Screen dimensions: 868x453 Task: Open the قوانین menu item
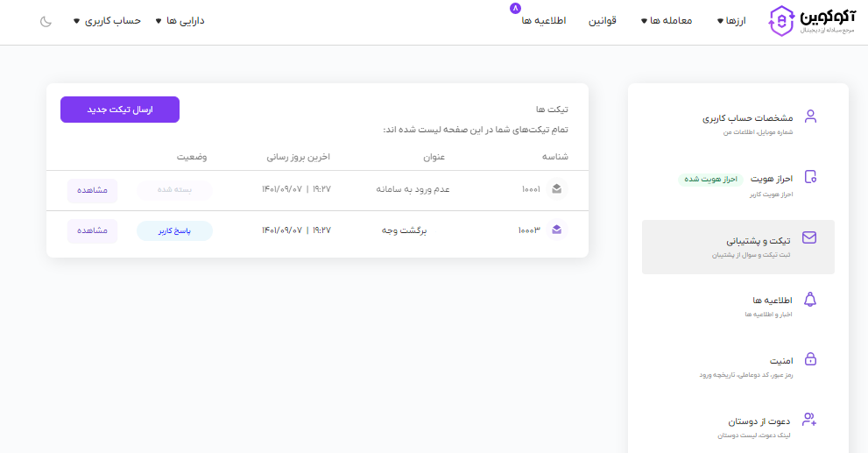tap(601, 21)
